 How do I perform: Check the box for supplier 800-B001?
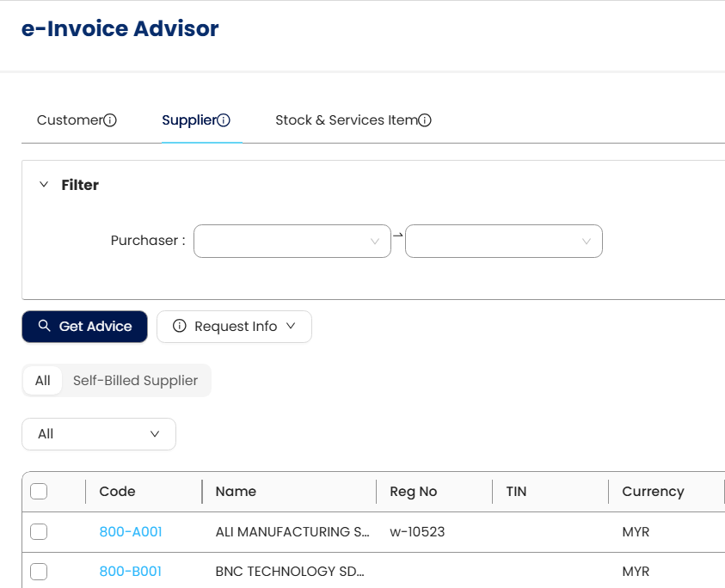pyautogui.click(x=39, y=572)
